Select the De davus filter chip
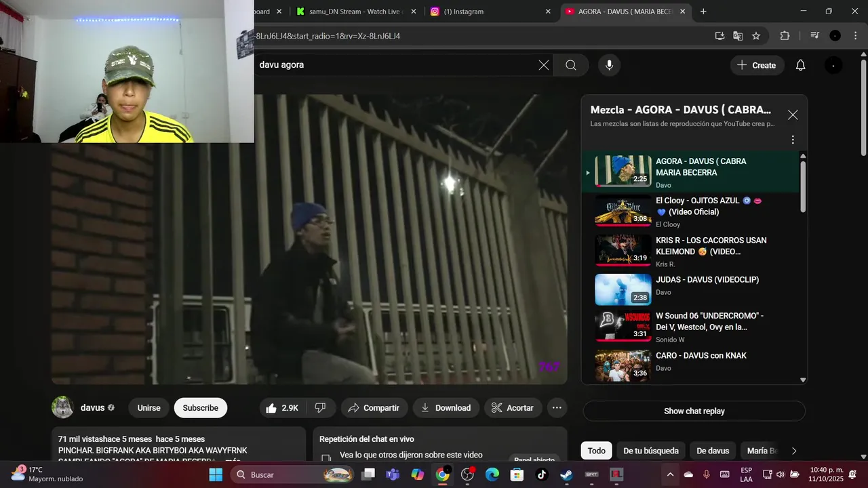 click(713, 451)
